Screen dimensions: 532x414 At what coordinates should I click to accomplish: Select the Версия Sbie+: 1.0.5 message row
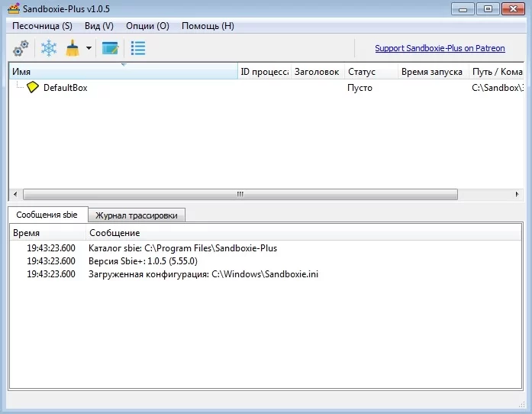pos(266,261)
